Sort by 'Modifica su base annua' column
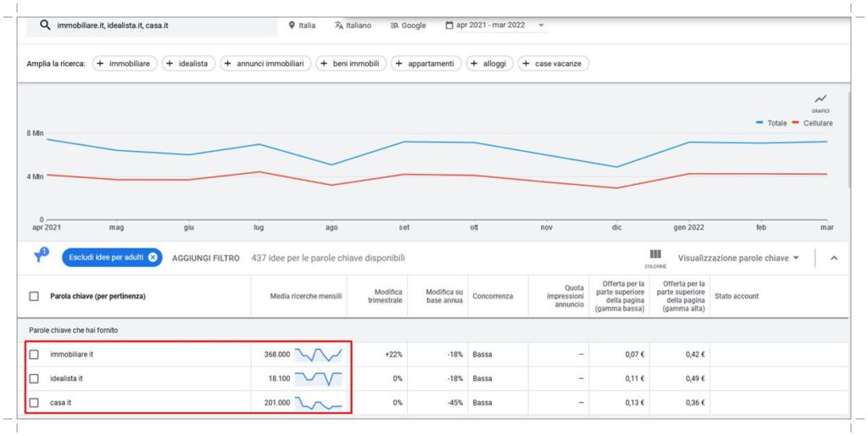Screen dimensions: 868x436 click(444, 296)
